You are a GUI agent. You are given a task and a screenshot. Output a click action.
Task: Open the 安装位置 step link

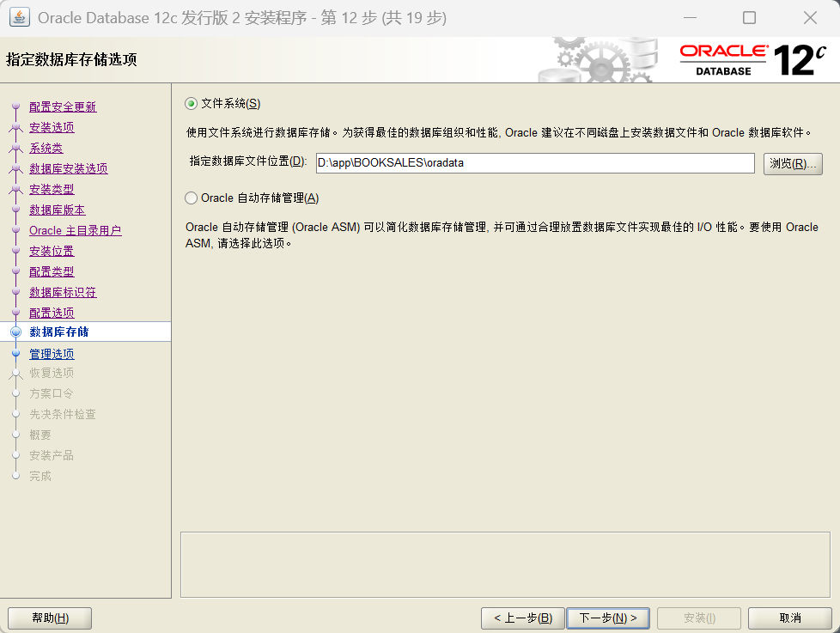52,251
